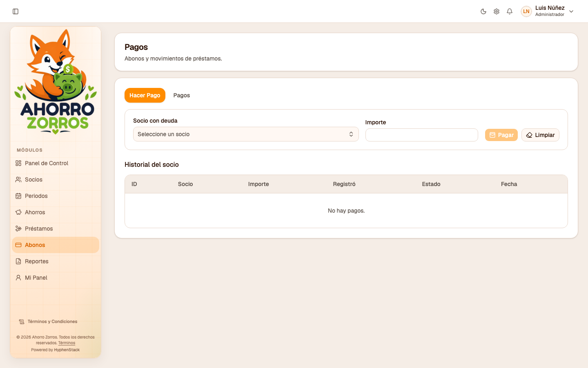
Task: Visit the HyphenStack link in footer
Action: point(67,350)
